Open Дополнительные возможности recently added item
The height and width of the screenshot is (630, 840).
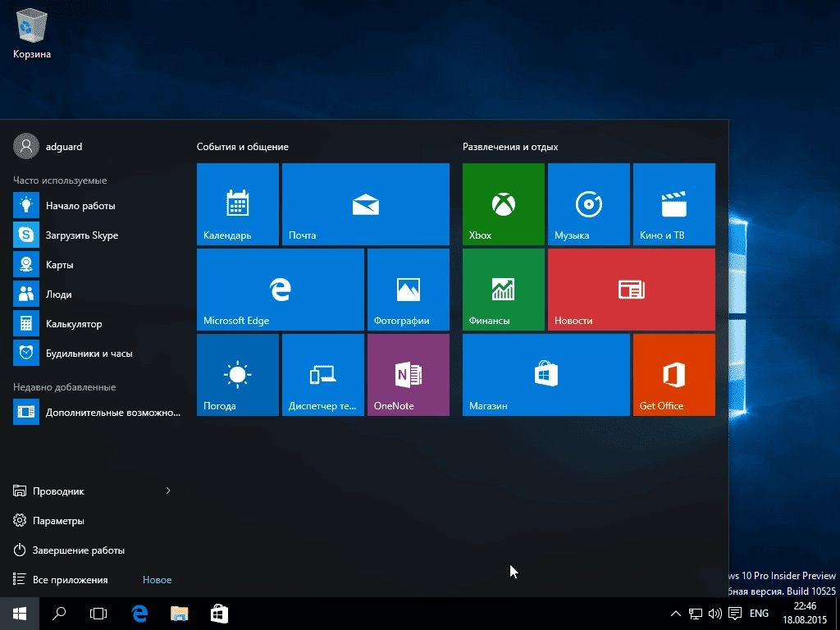pyautogui.click(x=97, y=412)
